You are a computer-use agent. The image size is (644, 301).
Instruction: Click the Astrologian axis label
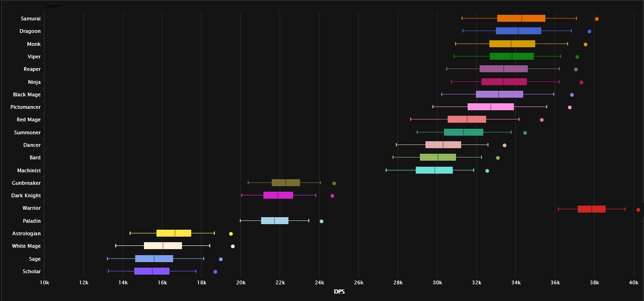[x=26, y=233]
